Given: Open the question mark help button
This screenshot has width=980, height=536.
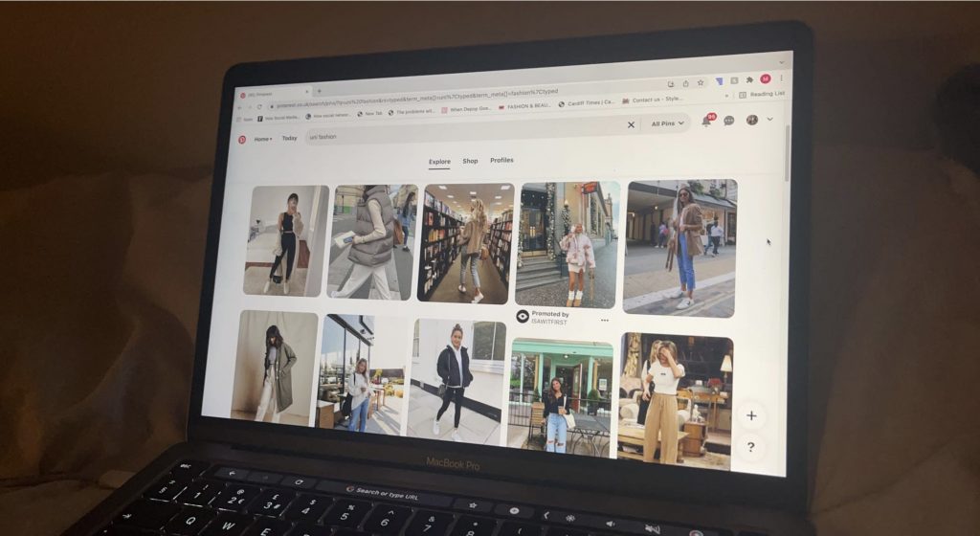Looking at the screenshot, I should [750, 447].
